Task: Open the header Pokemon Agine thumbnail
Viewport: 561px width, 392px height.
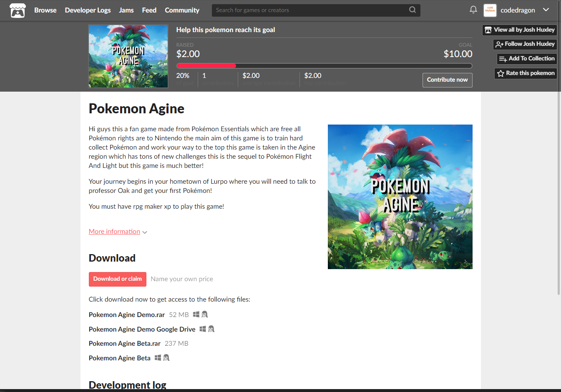Action: [x=128, y=56]
